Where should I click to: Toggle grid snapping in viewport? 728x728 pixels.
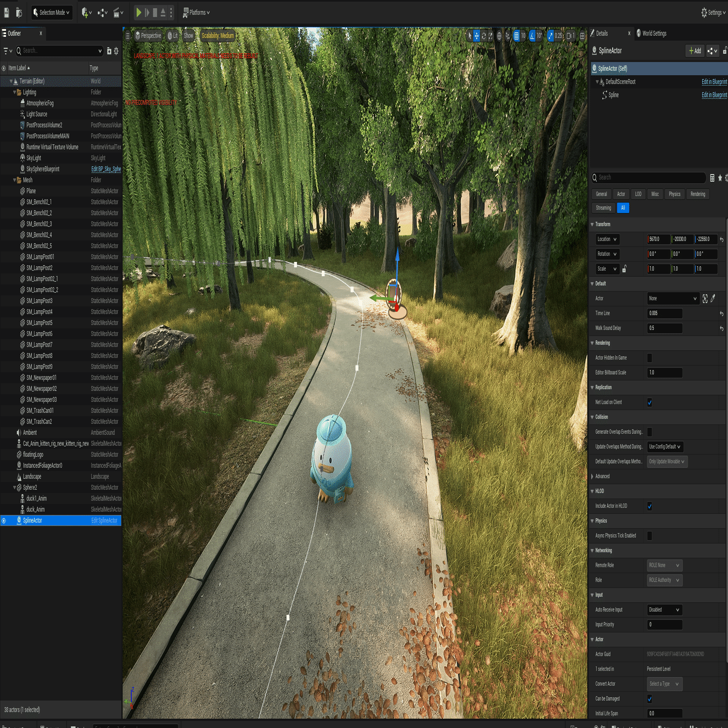click(x=516, y=36)
